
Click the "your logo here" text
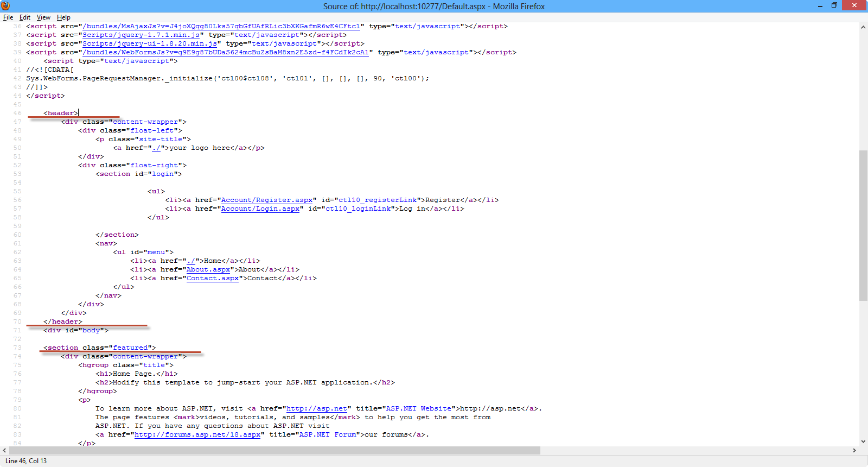pos(200,148)
